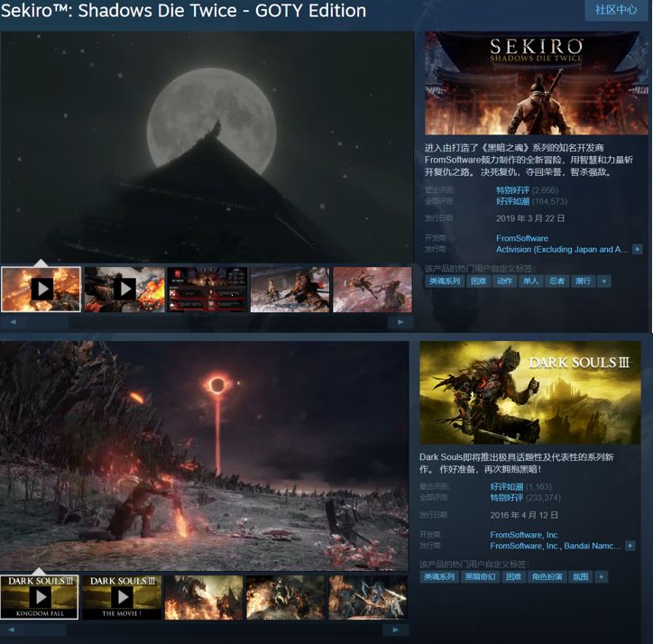653x644 pixels.
Task: Select the Sekiro red awards banner thumbnail
Action: [207, 290]
